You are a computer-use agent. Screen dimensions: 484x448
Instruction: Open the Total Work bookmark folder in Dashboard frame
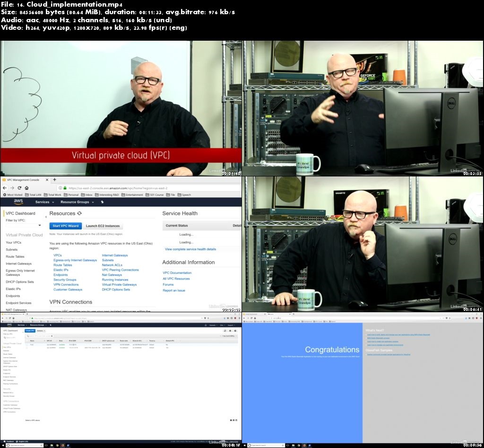pyautogui.click(x=52, y=195)
